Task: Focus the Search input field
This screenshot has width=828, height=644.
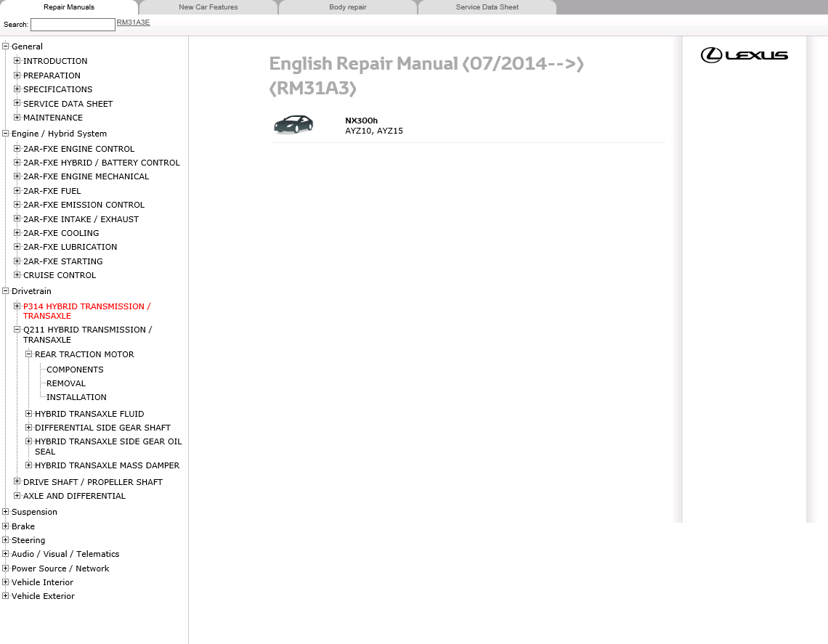Action: [73, 24]
